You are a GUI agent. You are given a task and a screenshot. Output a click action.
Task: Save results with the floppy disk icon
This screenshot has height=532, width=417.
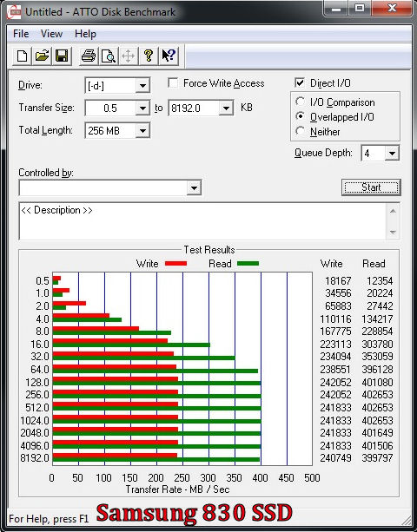tap(62, 56)
